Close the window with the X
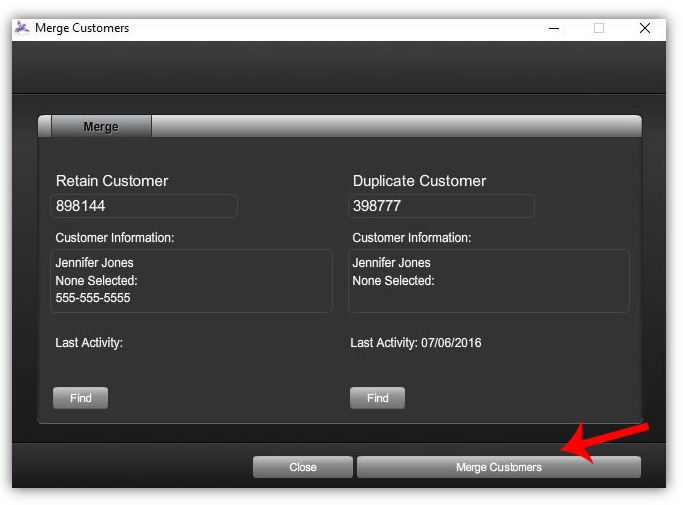The image size is (683, 505). click(x=645, y=28)
